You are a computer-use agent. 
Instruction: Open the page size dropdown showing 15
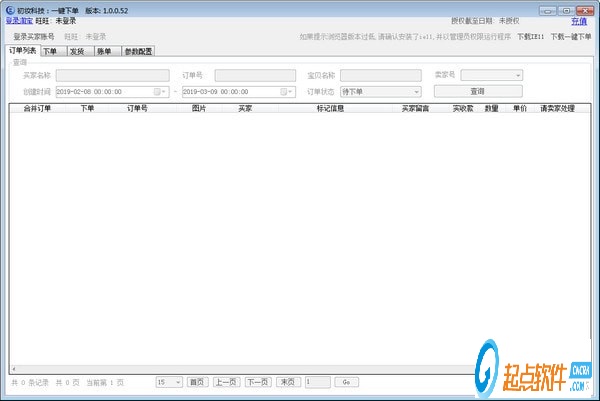(169, 382)
